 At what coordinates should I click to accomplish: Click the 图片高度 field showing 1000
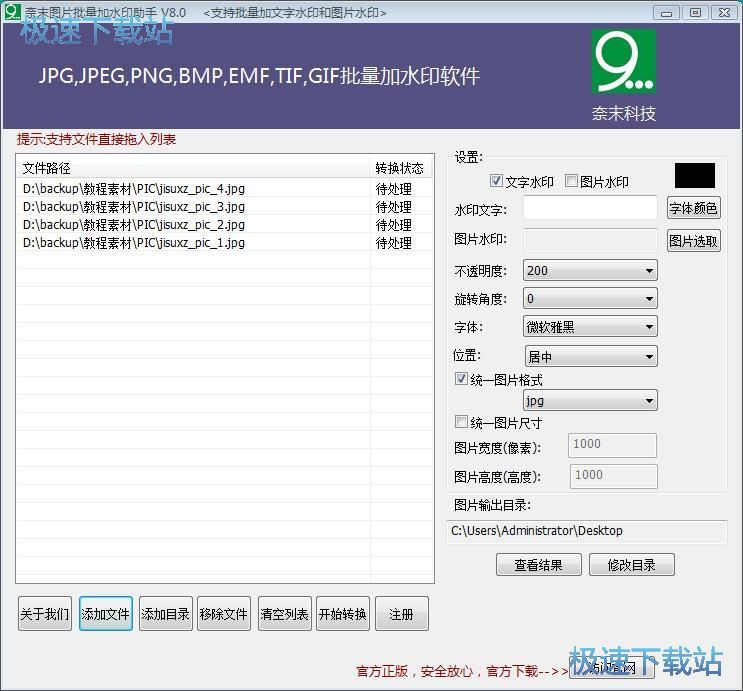click(x=614, y=476)
